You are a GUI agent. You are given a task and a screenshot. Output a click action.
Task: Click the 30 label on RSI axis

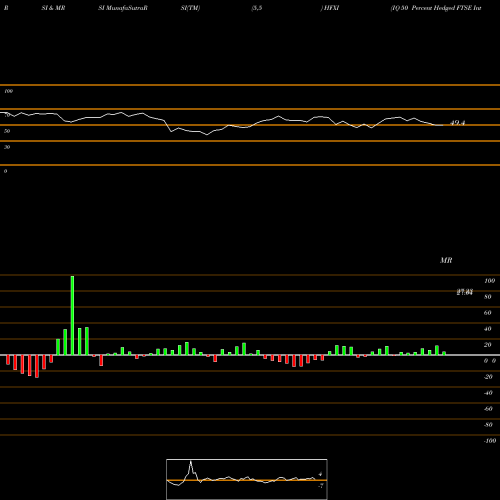coord(7,147)
